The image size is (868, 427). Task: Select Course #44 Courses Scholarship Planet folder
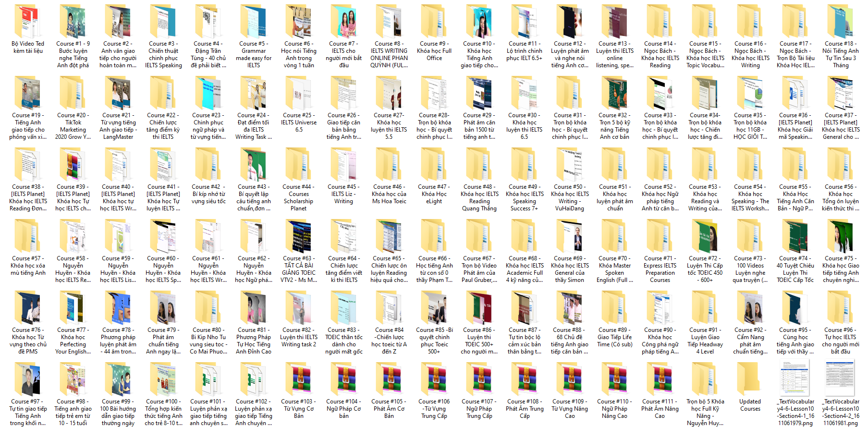(299, 166)
